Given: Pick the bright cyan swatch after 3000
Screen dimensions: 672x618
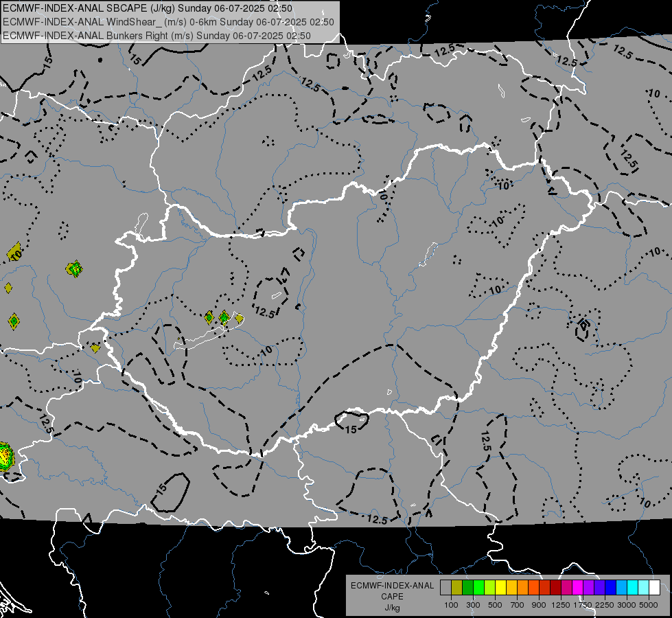Looking at the screenshot, I should tap(633, 587).
